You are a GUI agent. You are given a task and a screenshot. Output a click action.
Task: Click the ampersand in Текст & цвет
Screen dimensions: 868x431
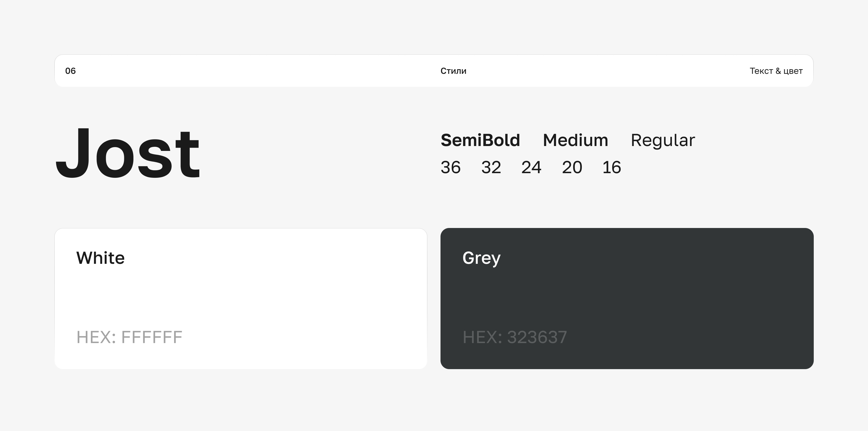pyautogui.click(x=778, y=71)
